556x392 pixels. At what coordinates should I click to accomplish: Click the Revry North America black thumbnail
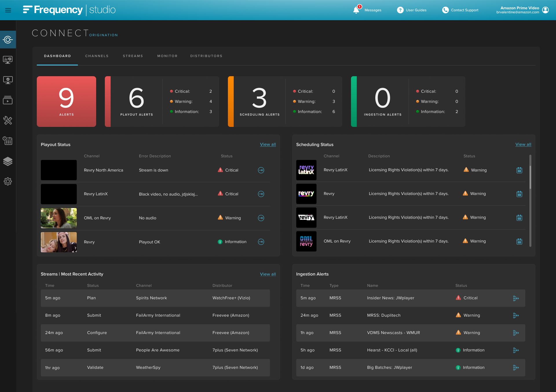(59, 170)
